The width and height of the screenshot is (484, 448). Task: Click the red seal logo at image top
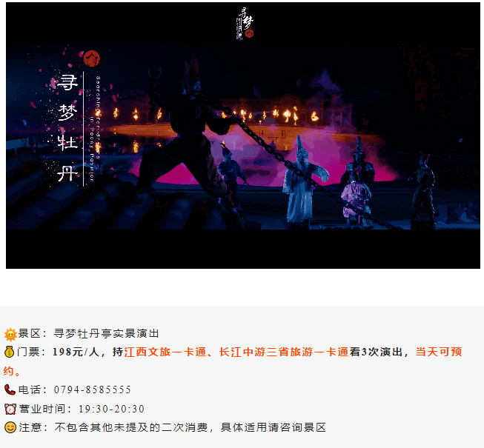click(249, 33)
